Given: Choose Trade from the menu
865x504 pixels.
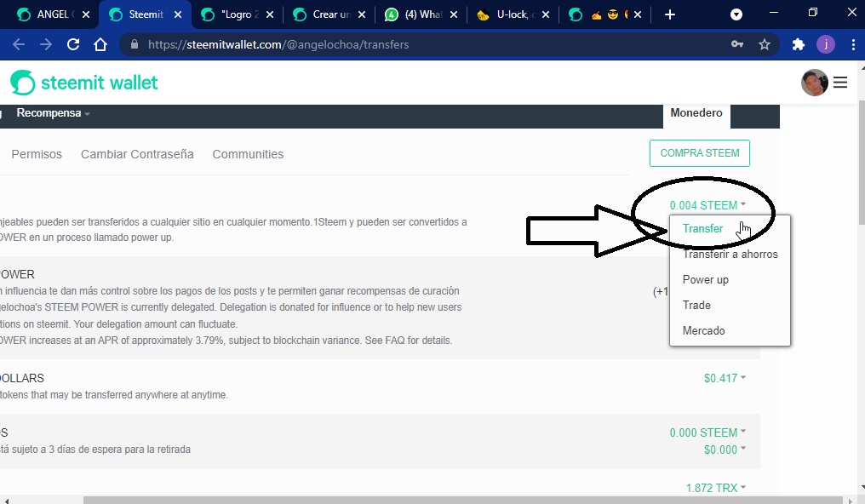Looking at the screenshot, I should coord(696,305).
